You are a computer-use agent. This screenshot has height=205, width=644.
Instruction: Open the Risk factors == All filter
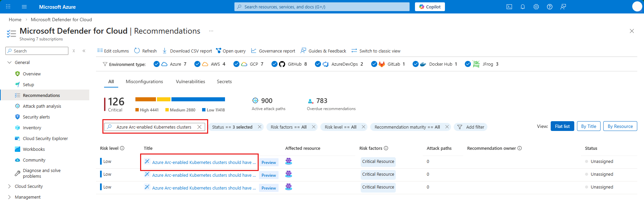click(x=289, y=127)
